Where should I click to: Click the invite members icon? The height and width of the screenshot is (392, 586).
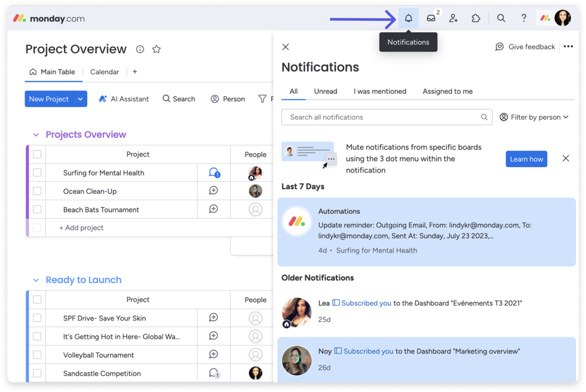(454, 18)
